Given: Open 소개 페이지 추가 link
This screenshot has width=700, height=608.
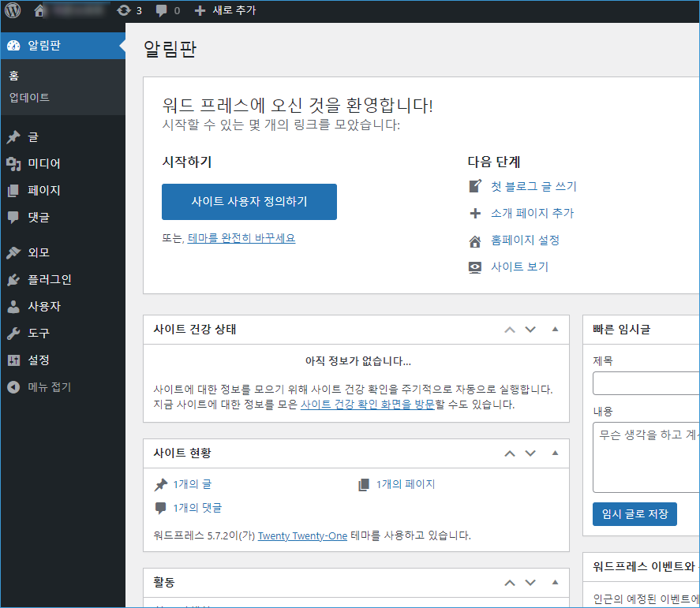Looking at the screenshot, I should click(x=533, y=213).
